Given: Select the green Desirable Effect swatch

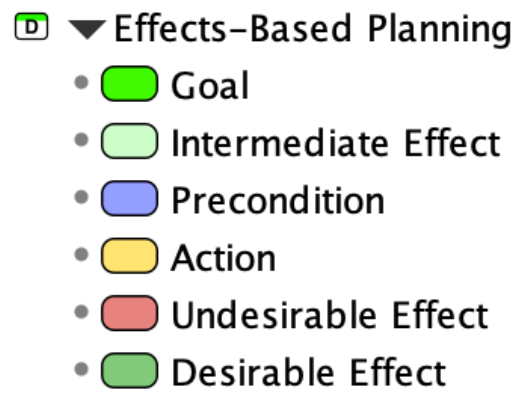Looking at the screenshot, I should [129, 371].
